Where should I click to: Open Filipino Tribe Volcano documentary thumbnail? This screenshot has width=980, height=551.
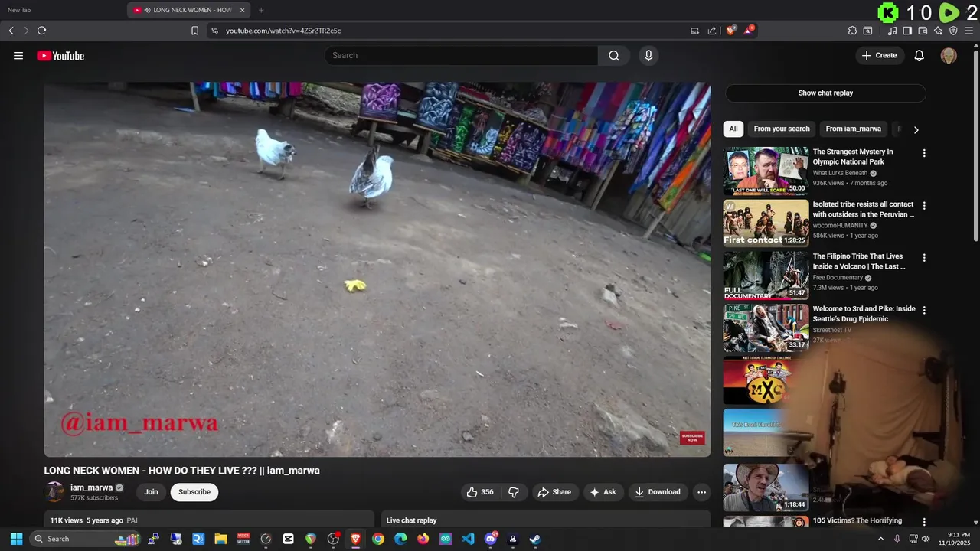point(766,275)
